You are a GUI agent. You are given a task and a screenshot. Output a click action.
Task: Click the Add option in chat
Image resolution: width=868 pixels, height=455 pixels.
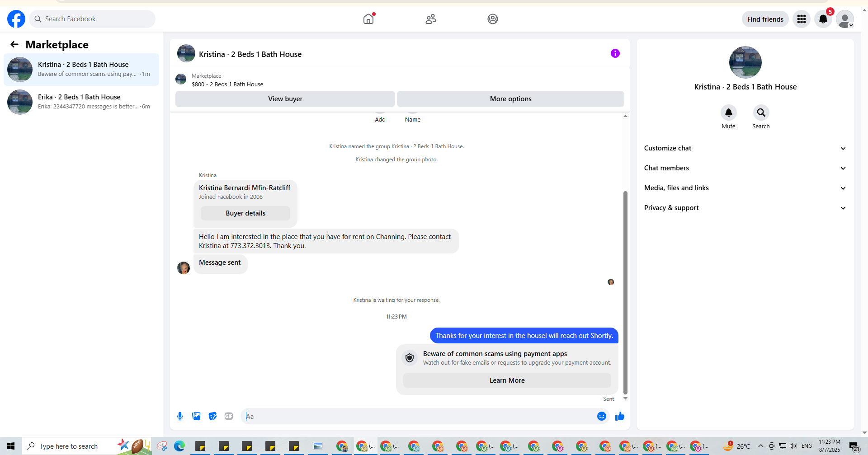click(x=380, y=119)
